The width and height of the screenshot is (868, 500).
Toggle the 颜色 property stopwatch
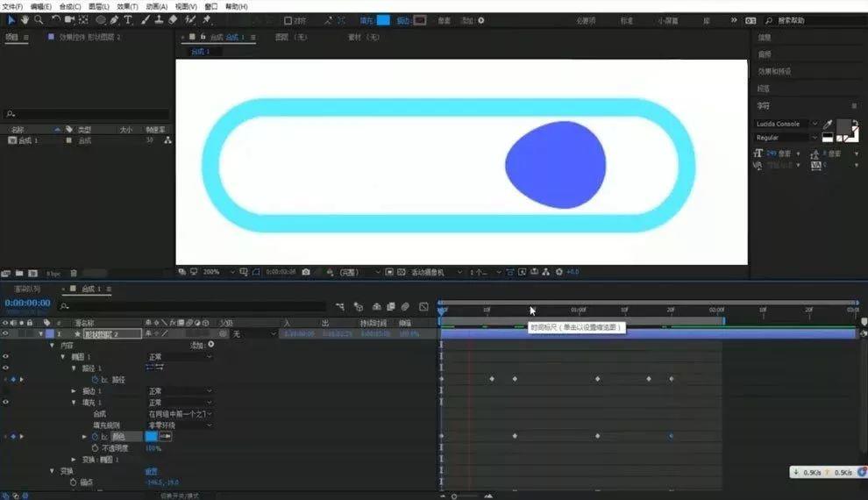pyautogui.click(x=95, y=436)
